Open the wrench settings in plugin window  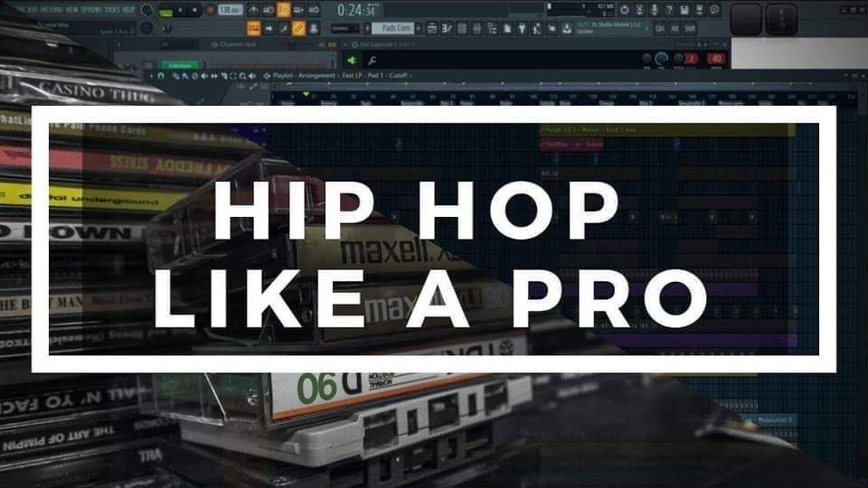[x=372, y=61]
